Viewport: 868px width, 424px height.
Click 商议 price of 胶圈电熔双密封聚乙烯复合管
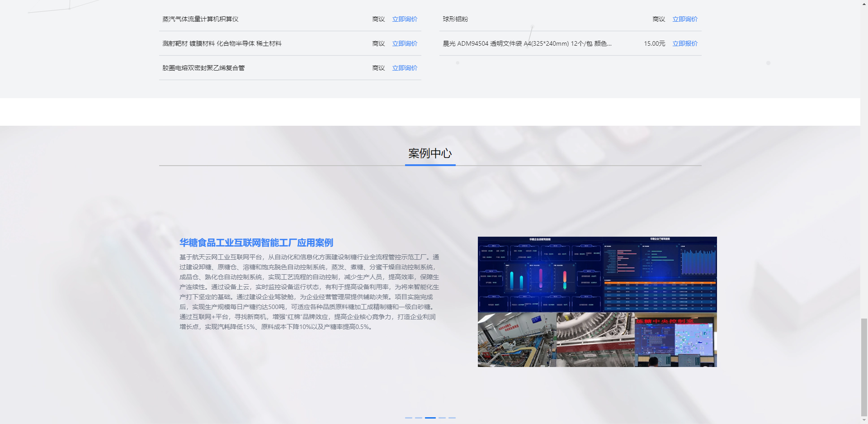pyautogui.click(x=378, y=68)
